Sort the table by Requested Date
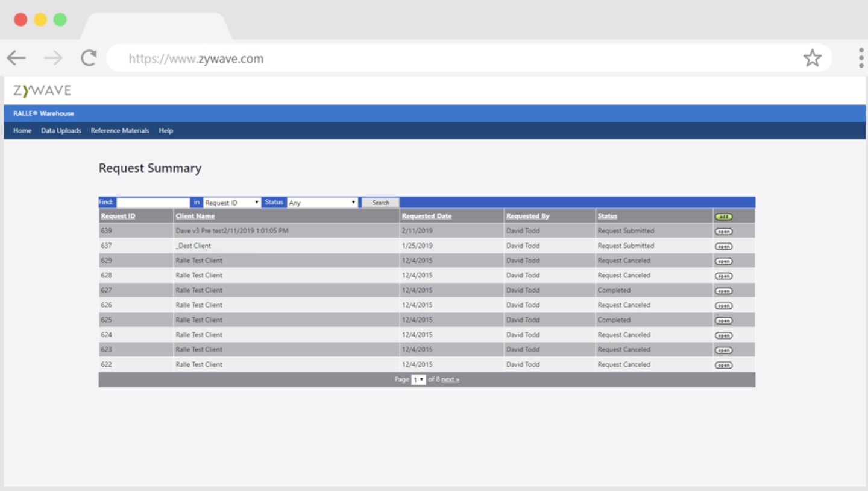Image resolution: width=868 pixels, height=491 pixels. (x=426, y=215)
